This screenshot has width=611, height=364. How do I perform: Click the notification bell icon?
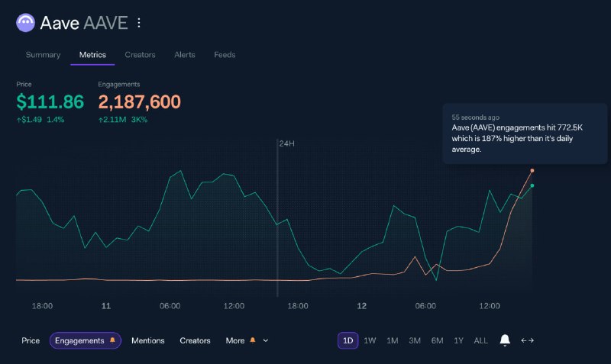click(505, 340)
